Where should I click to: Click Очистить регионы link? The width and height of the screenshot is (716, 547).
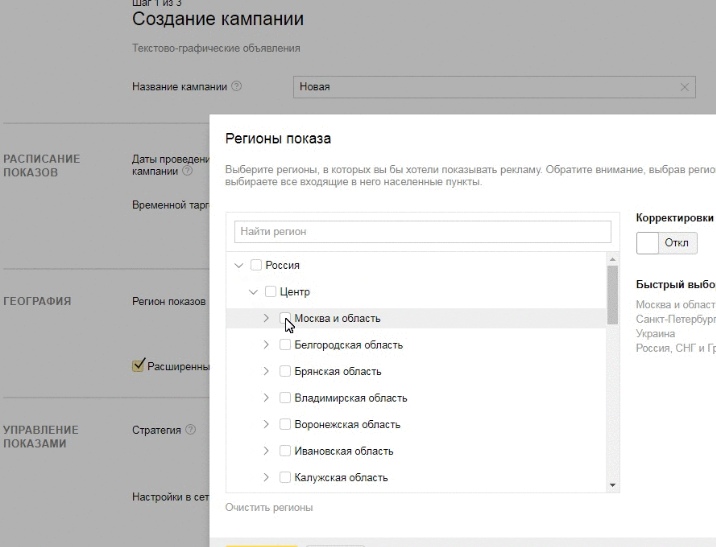(x=268, y=507)
